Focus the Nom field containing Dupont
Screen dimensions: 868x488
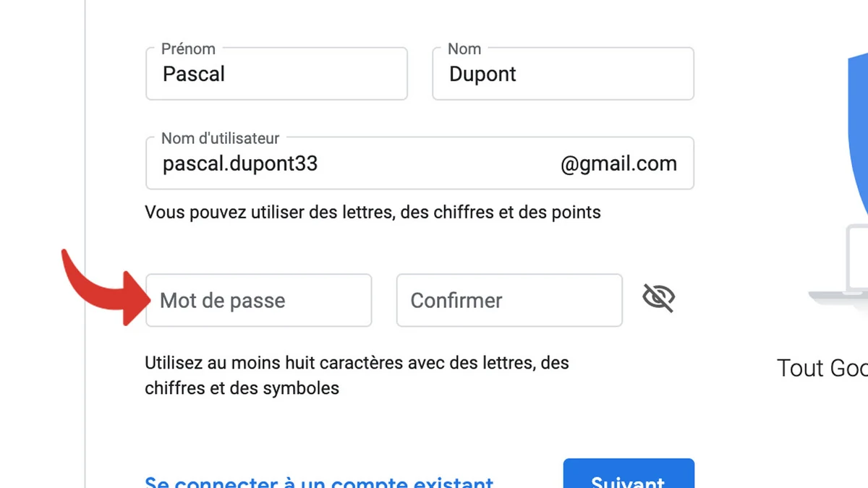[x=563, y=74]
